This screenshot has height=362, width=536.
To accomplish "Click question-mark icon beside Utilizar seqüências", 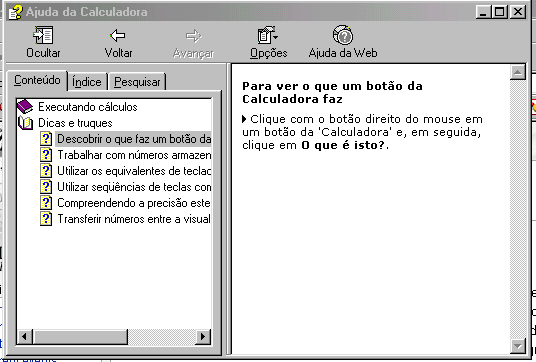I will [x=46, y=187].
